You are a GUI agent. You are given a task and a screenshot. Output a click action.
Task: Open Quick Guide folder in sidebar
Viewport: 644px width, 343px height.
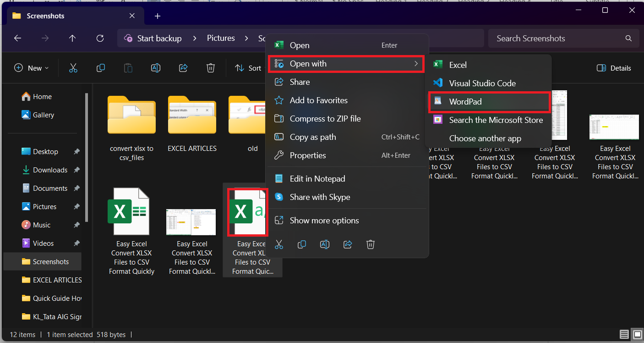coord(51,299)
